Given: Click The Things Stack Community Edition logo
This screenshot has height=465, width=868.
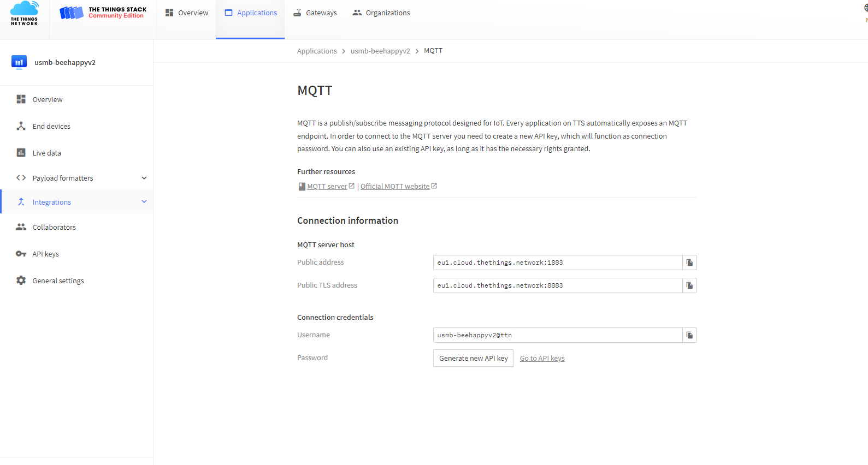Looking at the screenshot, I should click(103, 13).
